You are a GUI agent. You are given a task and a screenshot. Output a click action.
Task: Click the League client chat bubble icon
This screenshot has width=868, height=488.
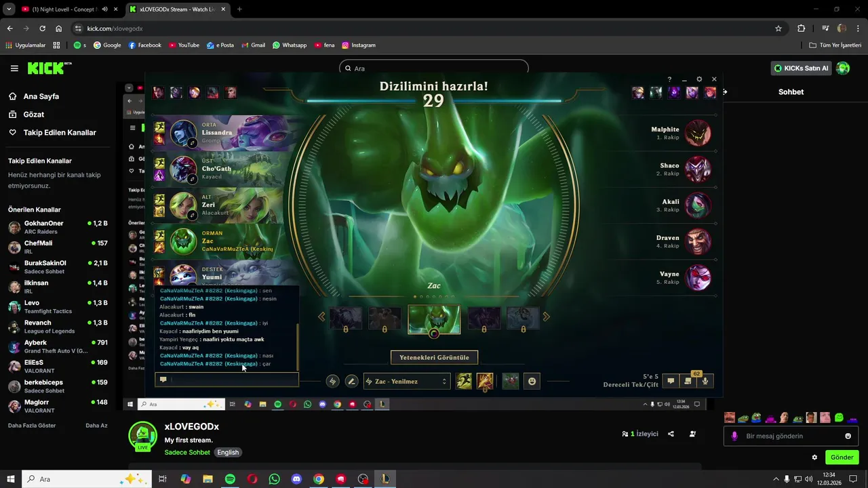[671, 381]
